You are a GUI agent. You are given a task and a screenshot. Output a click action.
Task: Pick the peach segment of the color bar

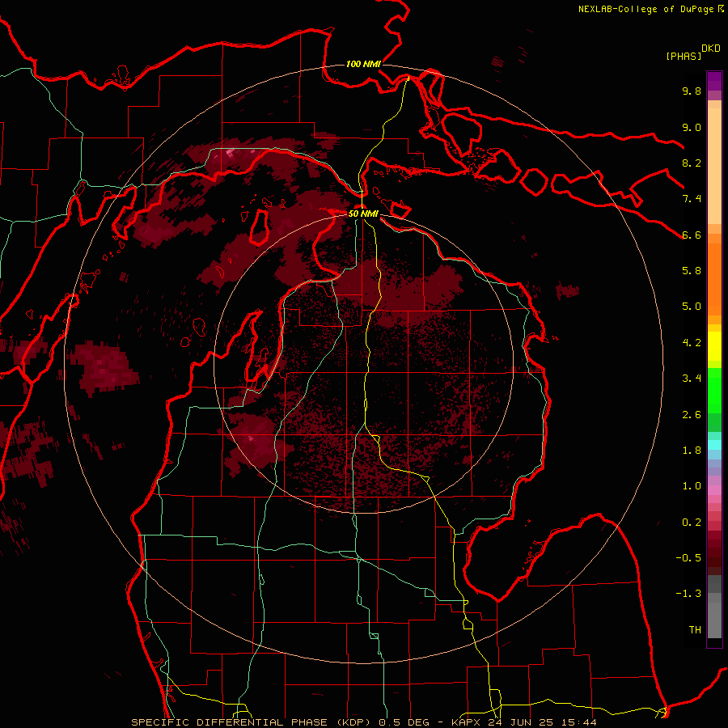point(714,164)
